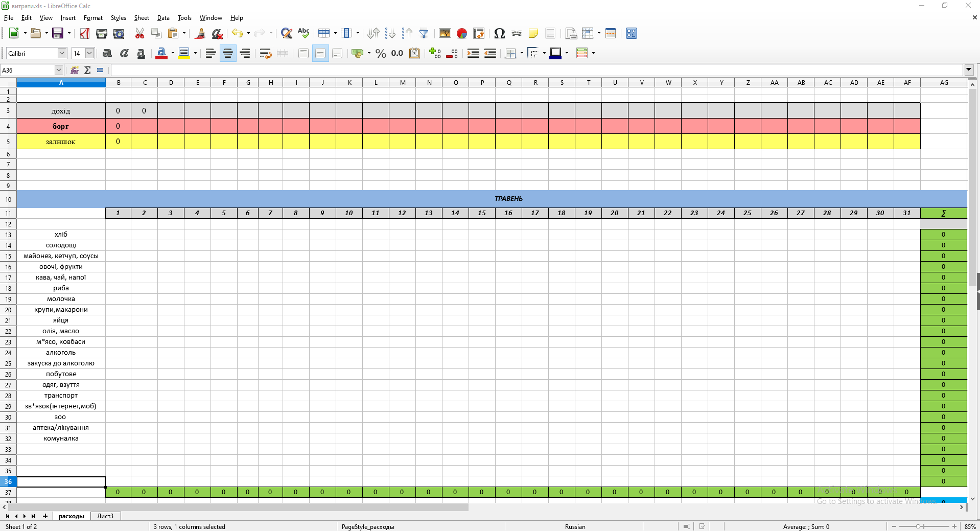
Task: Toggle Center Horizontally alignment
Action: coord(228,53)
